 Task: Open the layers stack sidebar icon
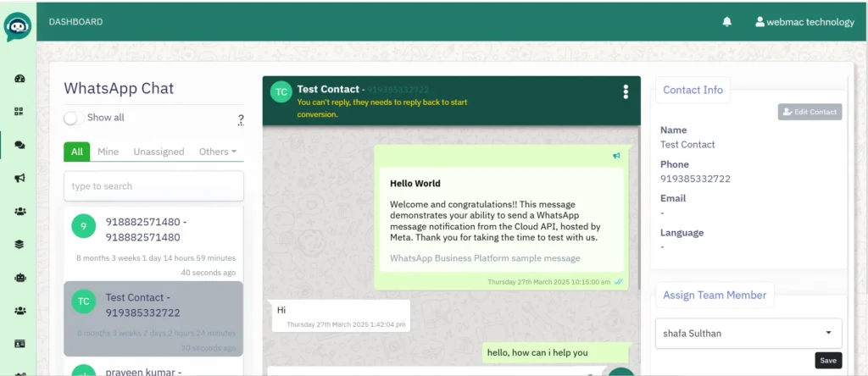[19, 245]
